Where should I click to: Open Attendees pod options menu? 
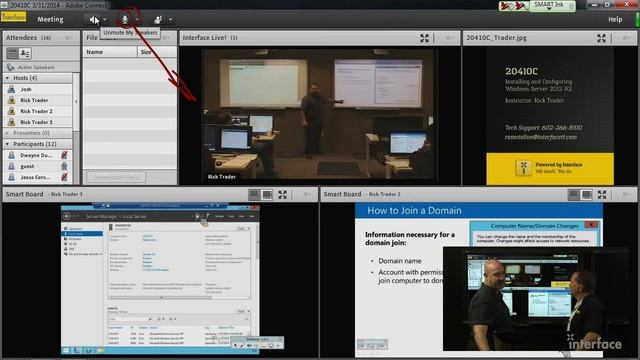69,38
